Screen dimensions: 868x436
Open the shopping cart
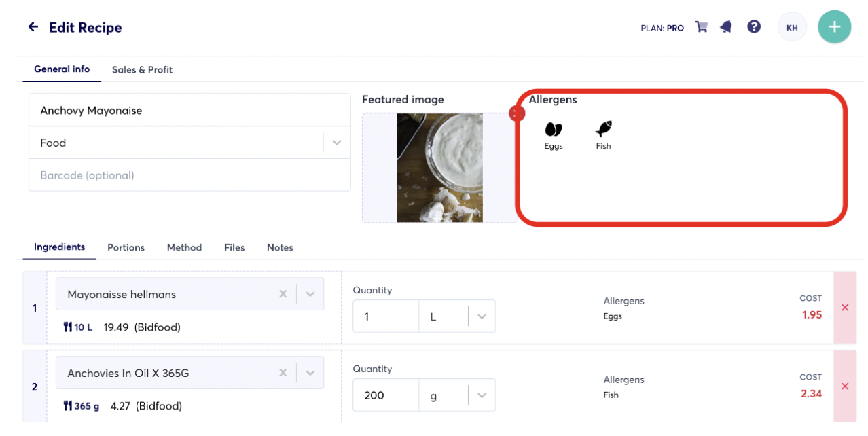click(701, 26)
